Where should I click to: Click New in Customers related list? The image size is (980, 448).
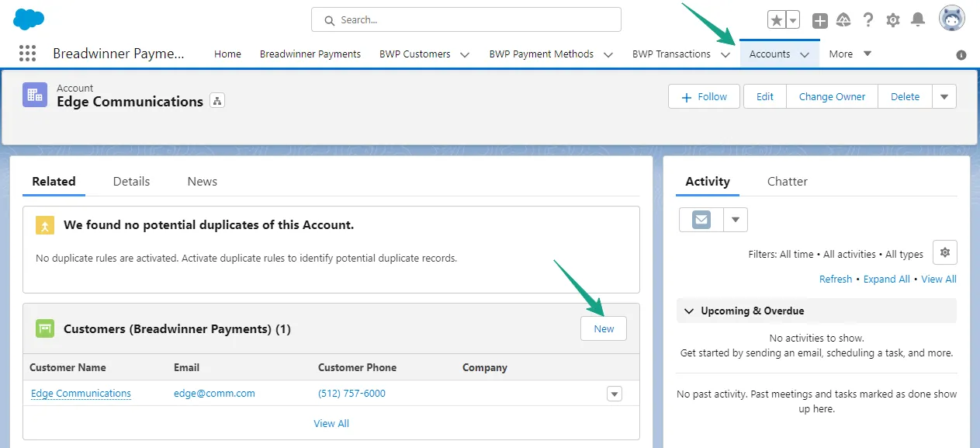tap(604, 328)
